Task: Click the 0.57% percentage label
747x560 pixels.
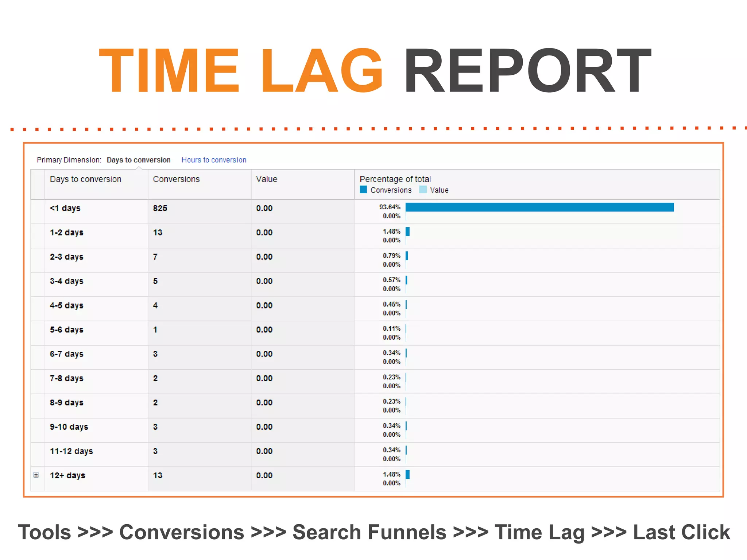Action: [x=391, y=280]
